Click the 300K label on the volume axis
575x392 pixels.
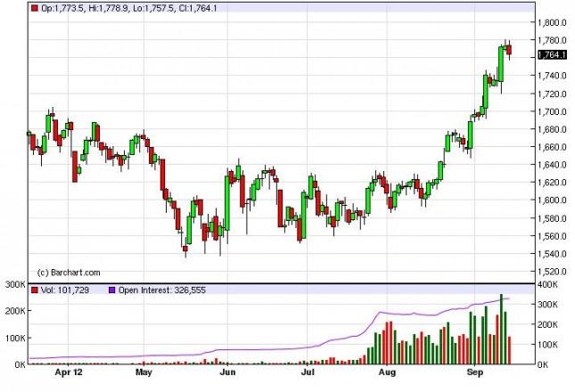pyautogui.click(x=15, y=285)
